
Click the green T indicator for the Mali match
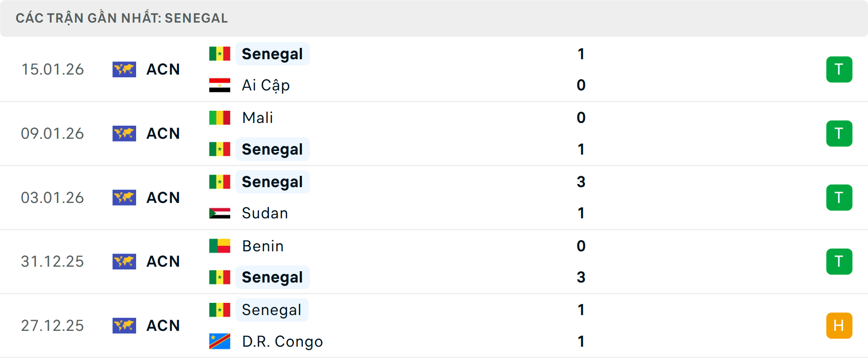839,133
